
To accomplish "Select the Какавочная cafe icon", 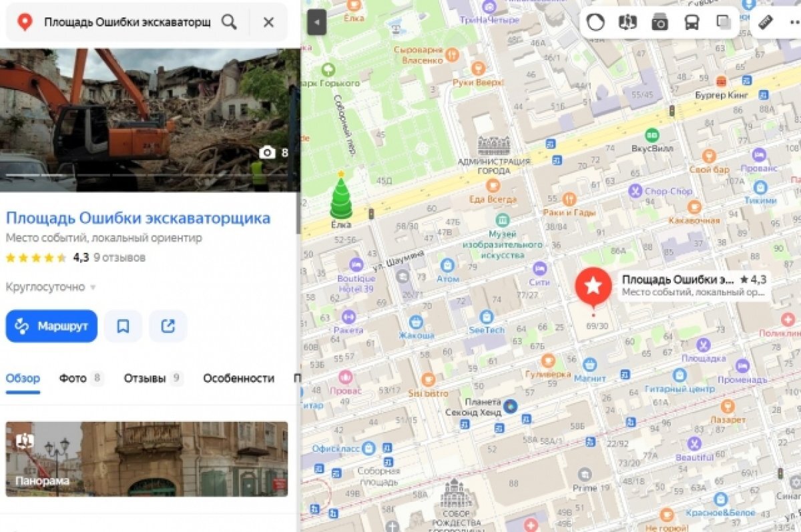I will click(694, 207).
